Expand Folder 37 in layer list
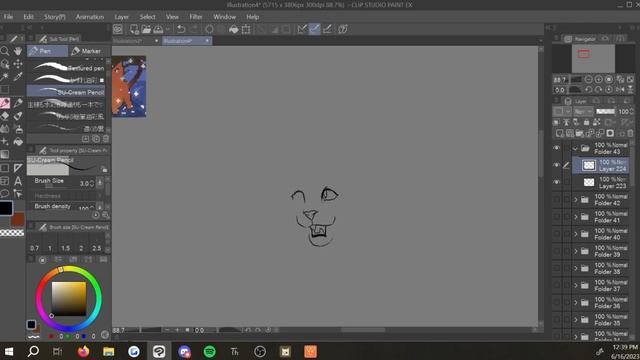640x360 pixels. pos(576,285)
